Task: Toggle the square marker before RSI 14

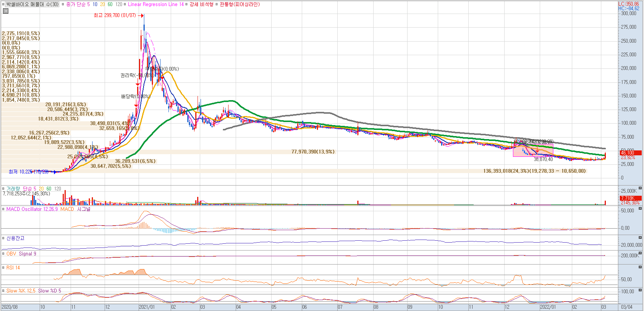Action: coord(3,268)
